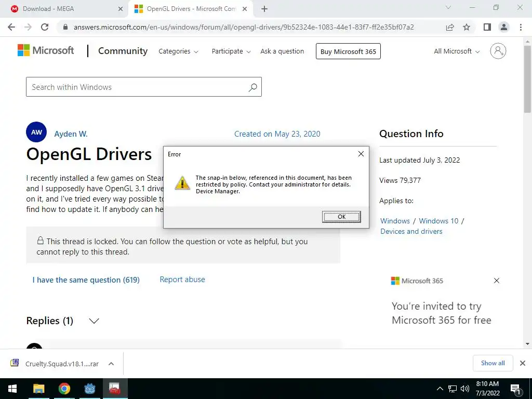Open Chrome profile avatar

click(x=504, y=27)
